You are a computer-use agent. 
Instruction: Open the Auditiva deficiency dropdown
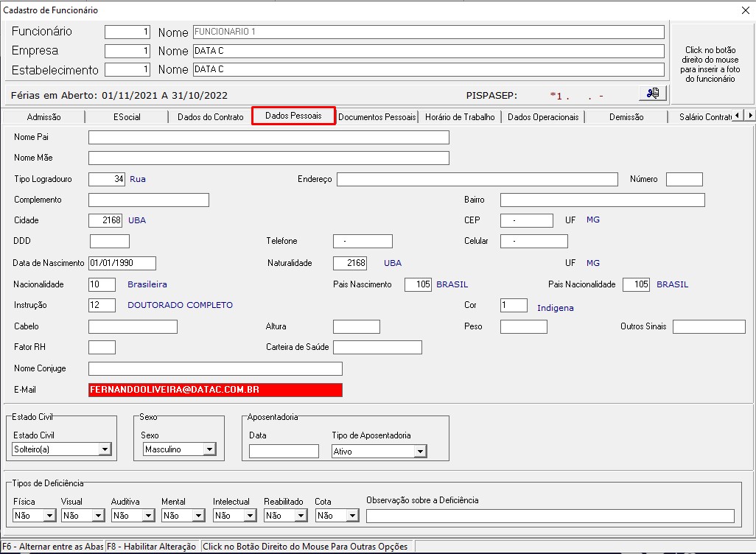click(x=148, y=516)
